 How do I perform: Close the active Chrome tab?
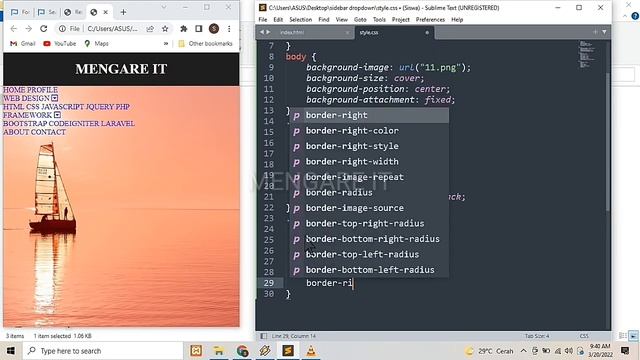coord(106,12)
